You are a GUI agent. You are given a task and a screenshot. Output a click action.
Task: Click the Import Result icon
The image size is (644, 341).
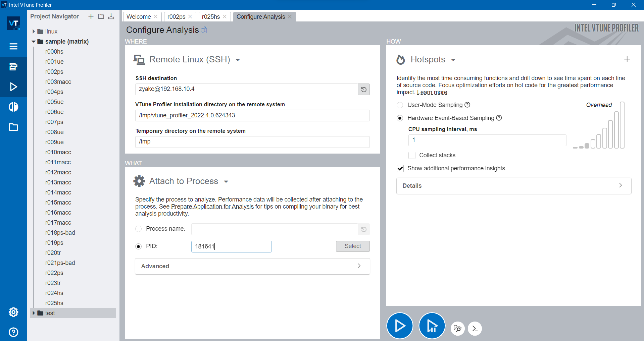[111, 16]
